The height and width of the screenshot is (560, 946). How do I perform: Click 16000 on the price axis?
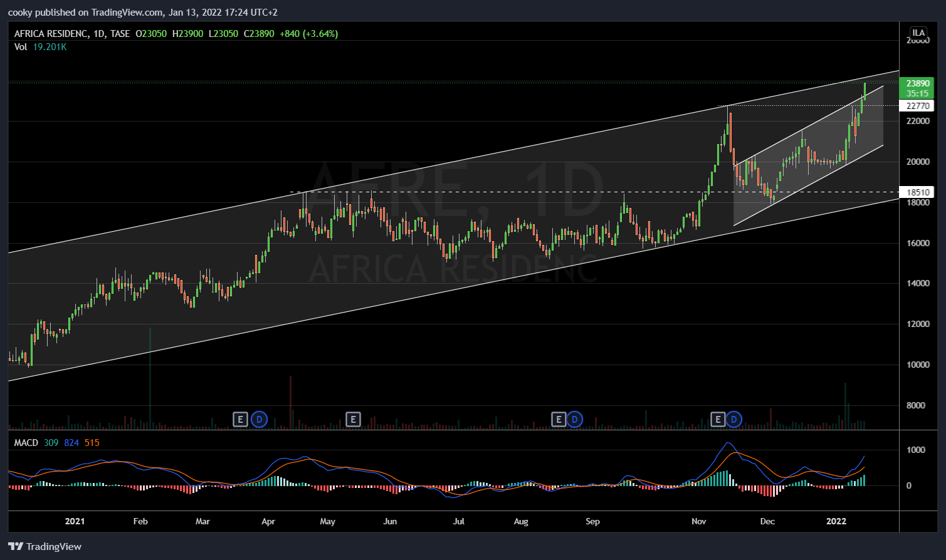pyautogui.click(x=918, y=243)
